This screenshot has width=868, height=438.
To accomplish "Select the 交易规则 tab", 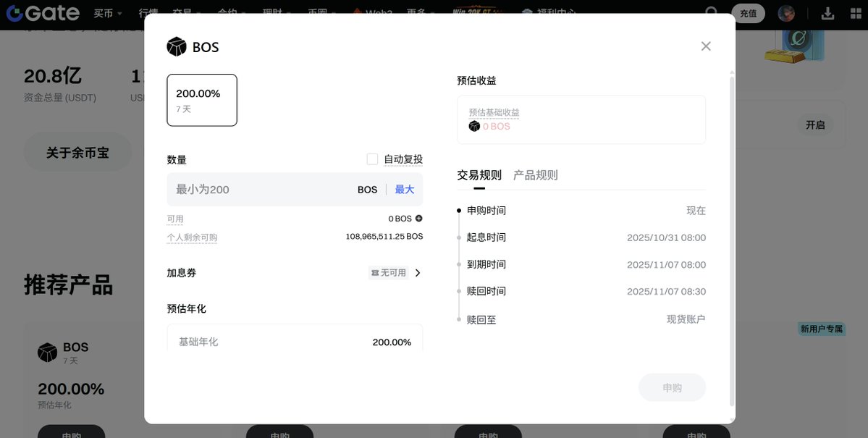I will click(479, 175).
